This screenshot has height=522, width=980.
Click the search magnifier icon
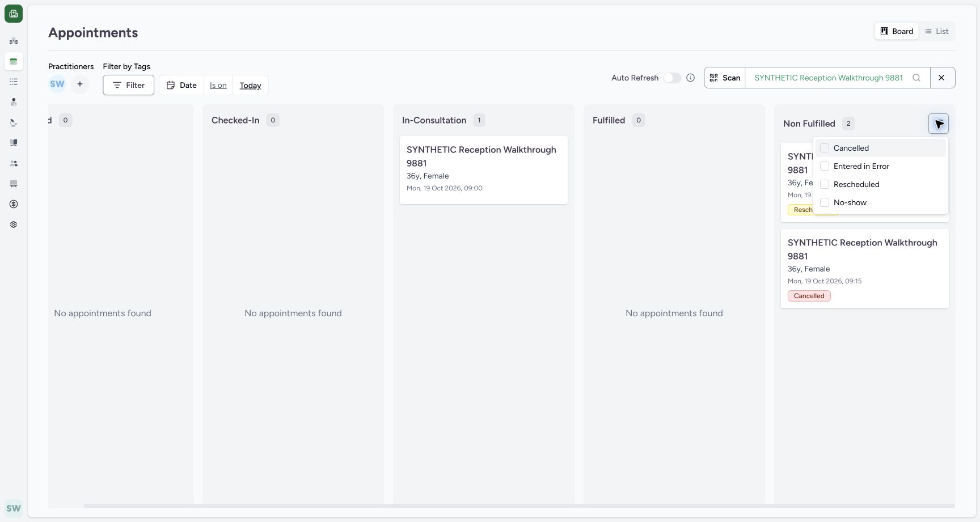pyautogui.click(x=916, y=78)
